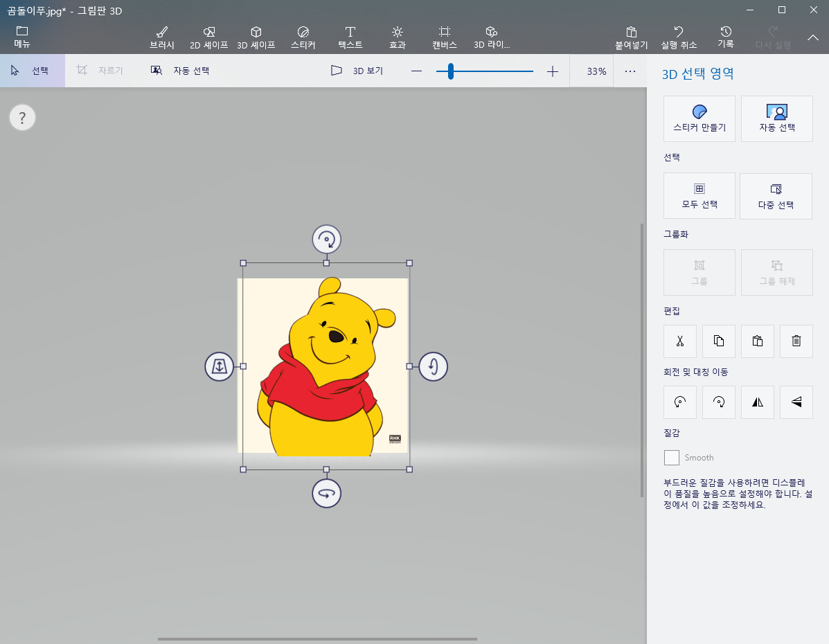The image size is (829, 644).
Task: Click the Z-axis rotation handle above the image
Action: 327,240
